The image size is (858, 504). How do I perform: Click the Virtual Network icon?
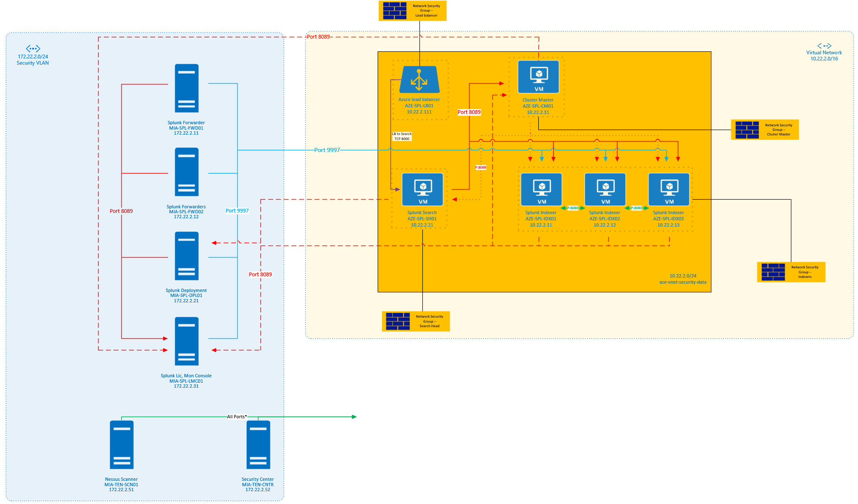824,46
